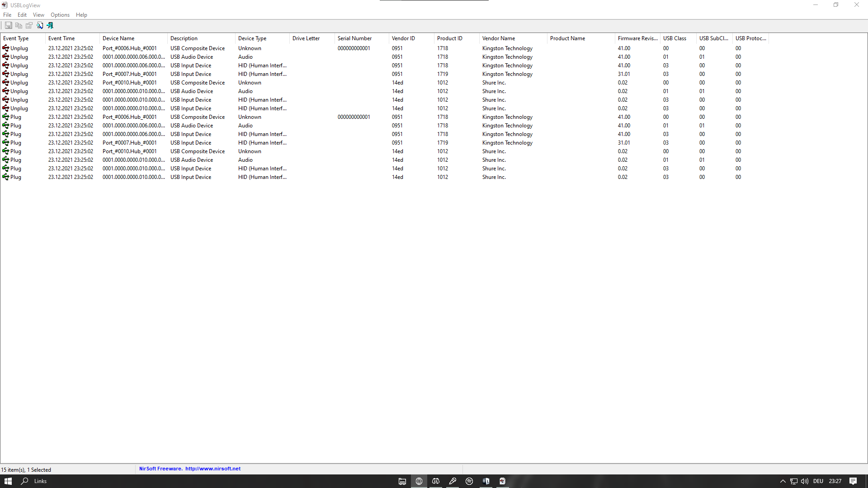Select first Unplug row for Port_#0006.Hub_#0001
Screen dimensions: 868x488
(129, 48)
